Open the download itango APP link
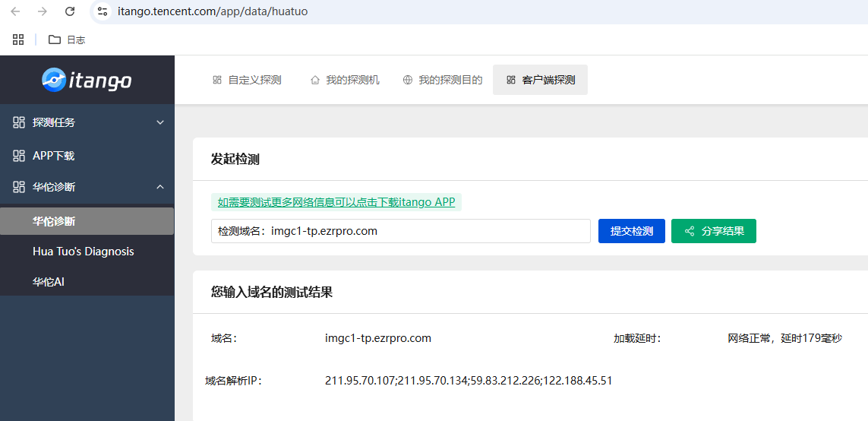The height and width of the screenshot is (421, 868). (x=336, y=202)
